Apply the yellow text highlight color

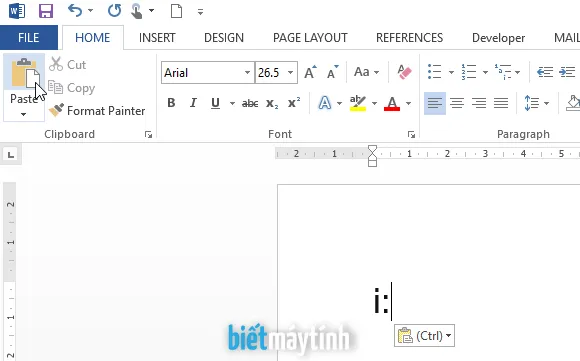(x=358, y=103)
